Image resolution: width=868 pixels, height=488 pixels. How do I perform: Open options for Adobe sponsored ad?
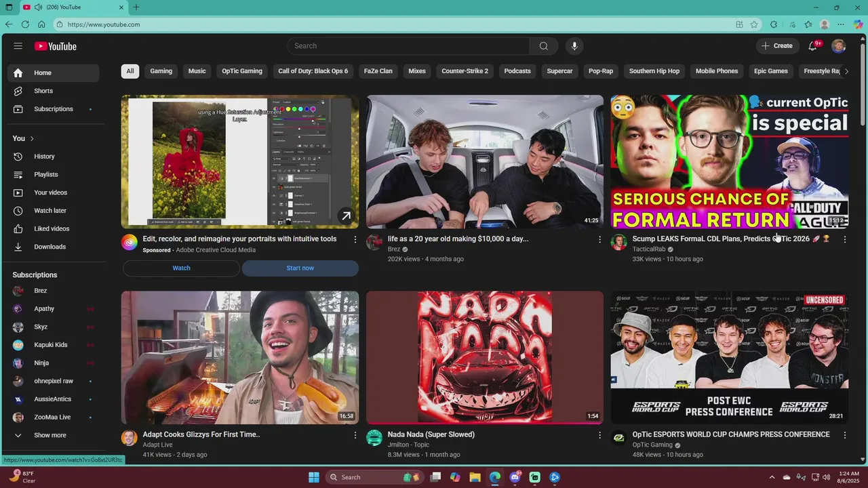click(x=355, y=239)
